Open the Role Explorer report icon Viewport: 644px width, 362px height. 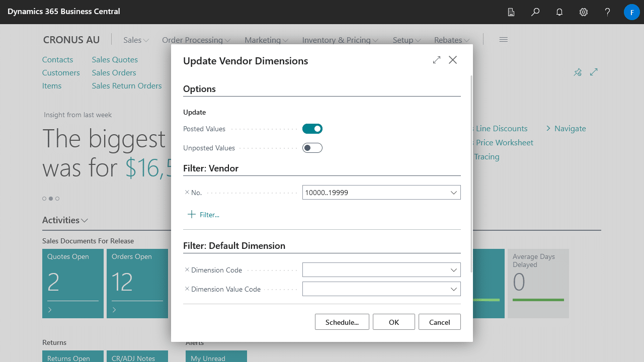pos(511,12)
